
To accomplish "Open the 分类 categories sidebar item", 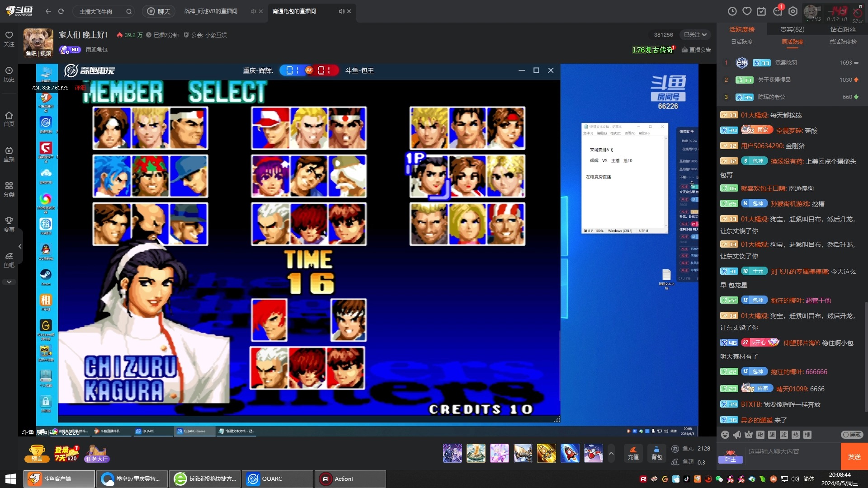I will 9,189.
